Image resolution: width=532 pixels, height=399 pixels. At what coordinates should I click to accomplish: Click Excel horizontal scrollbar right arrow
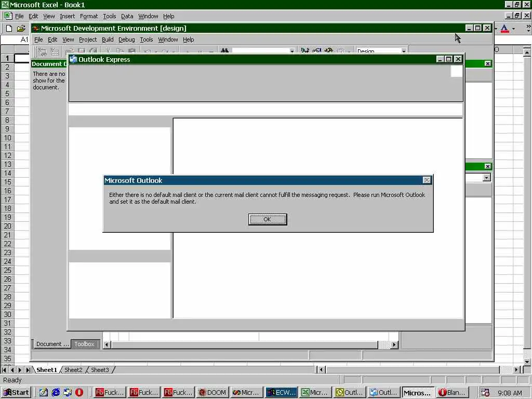[516, 369]
